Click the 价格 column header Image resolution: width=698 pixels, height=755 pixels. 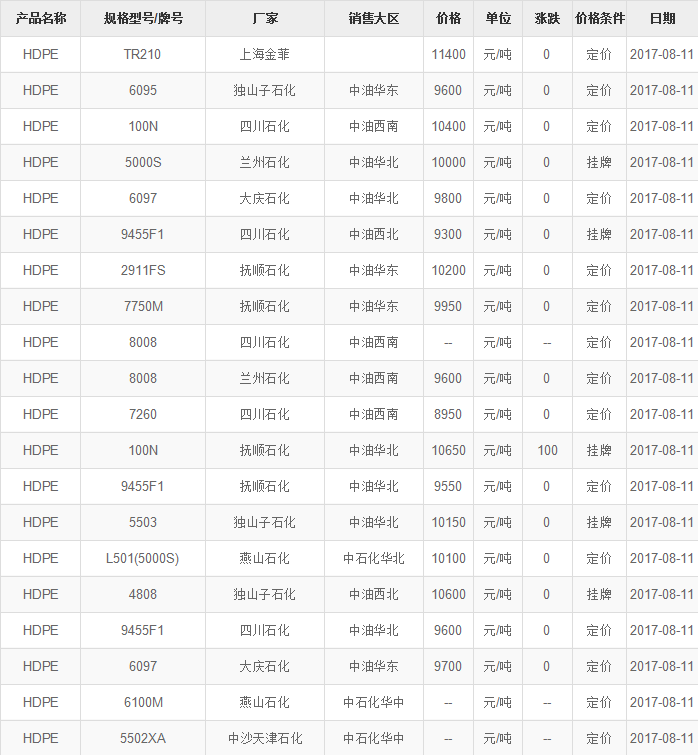pyautogui.click(x=448, y=18)
